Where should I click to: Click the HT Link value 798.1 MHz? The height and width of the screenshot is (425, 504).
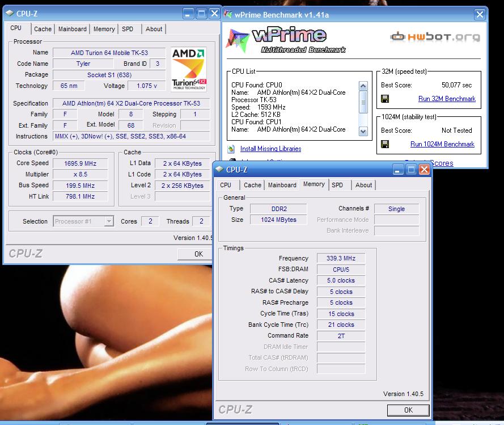[81, 196]
